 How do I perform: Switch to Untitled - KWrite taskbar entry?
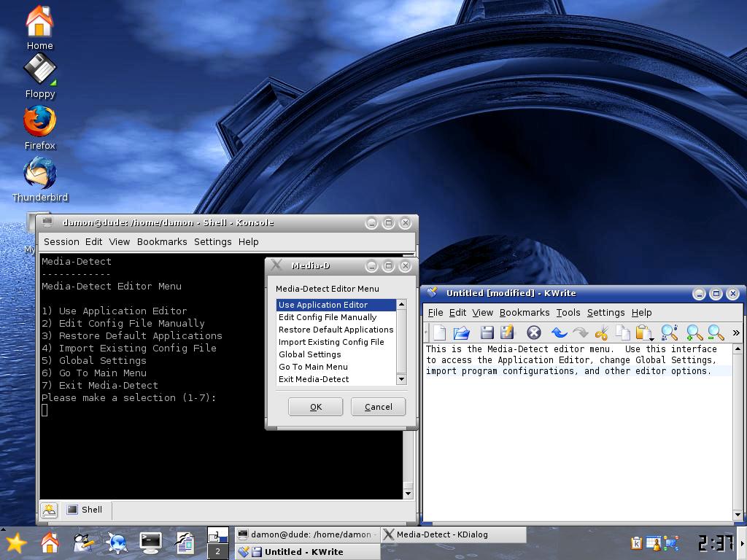[308, 551]
